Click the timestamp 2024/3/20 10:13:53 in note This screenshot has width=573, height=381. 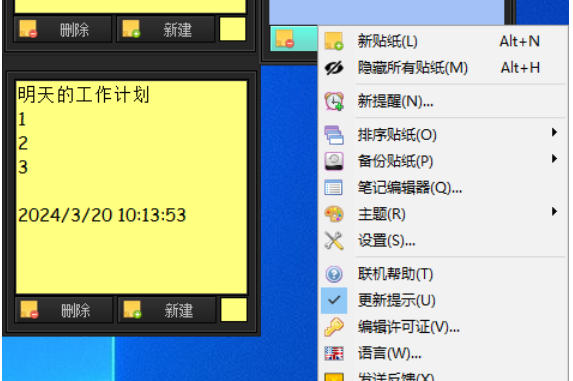coord(102,215)
